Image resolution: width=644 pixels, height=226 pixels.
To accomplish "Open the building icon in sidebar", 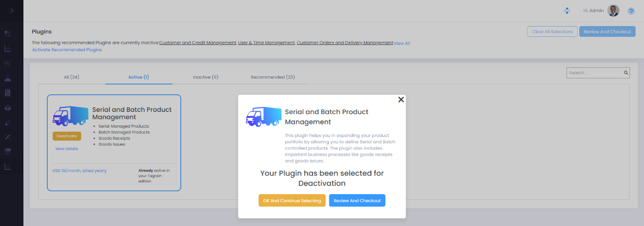I will pyautogui.click(x=8, y=93).
